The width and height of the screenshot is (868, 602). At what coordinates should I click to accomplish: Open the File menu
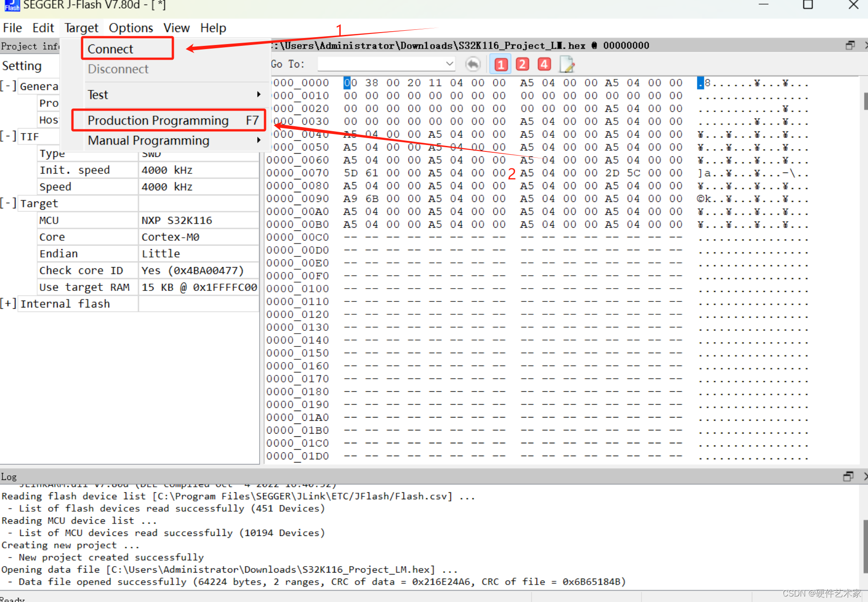(12, 28)
